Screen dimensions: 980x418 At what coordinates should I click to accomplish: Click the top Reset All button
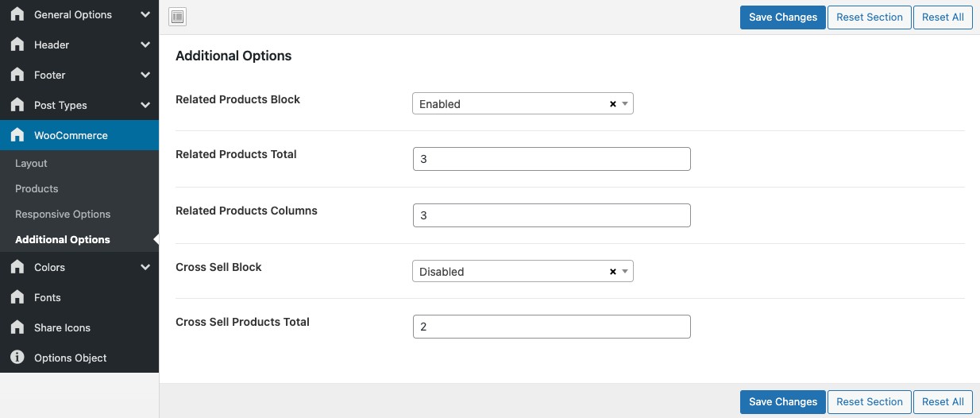pos(943,17)
